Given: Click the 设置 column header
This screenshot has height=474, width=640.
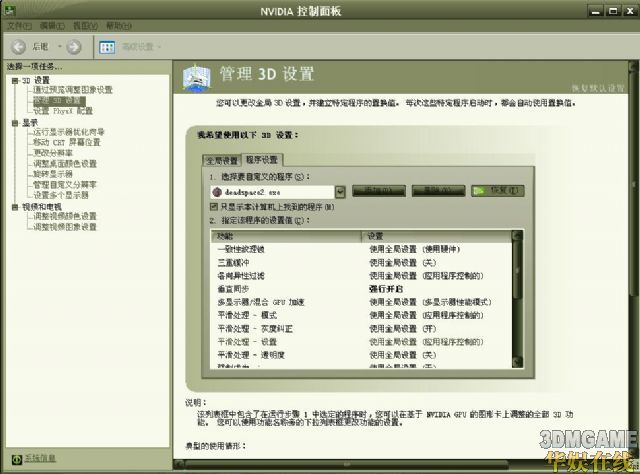Looking at the screenshot, I should (436, 236).
